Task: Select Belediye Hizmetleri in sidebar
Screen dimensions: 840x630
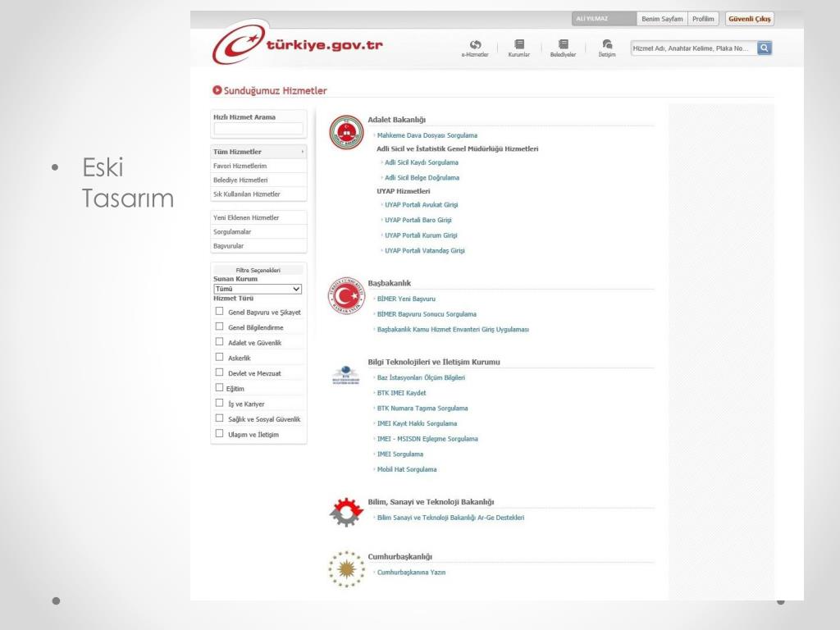Action: pos(258,180)
